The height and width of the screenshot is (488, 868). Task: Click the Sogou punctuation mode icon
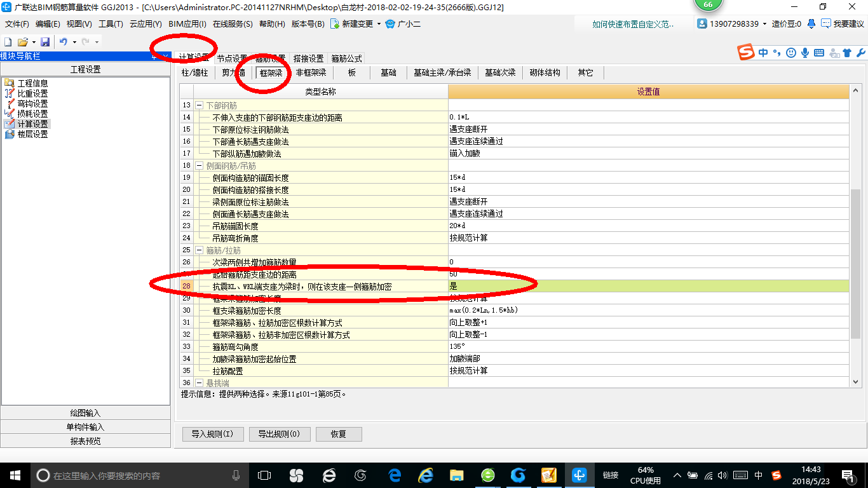pyautogui.click(x=777, y=53)
